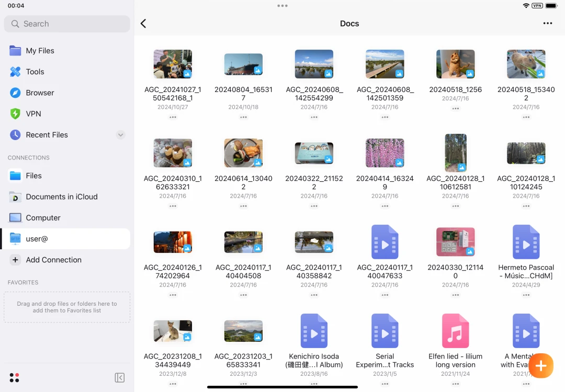Select the Computer connection
Screen dimensions: 565x392
click(43, 217)
